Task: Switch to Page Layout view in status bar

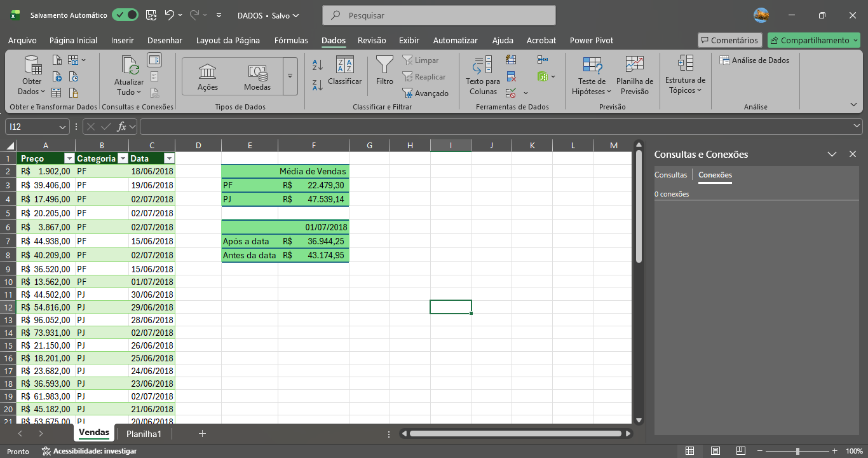Action: click(x=715, y=451)
